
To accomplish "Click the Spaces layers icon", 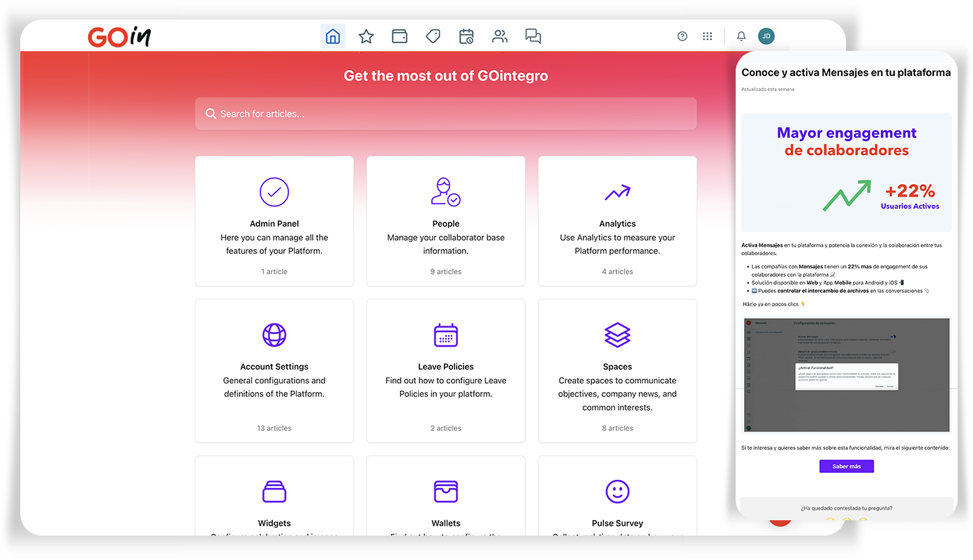I will (x=618, y=335).
